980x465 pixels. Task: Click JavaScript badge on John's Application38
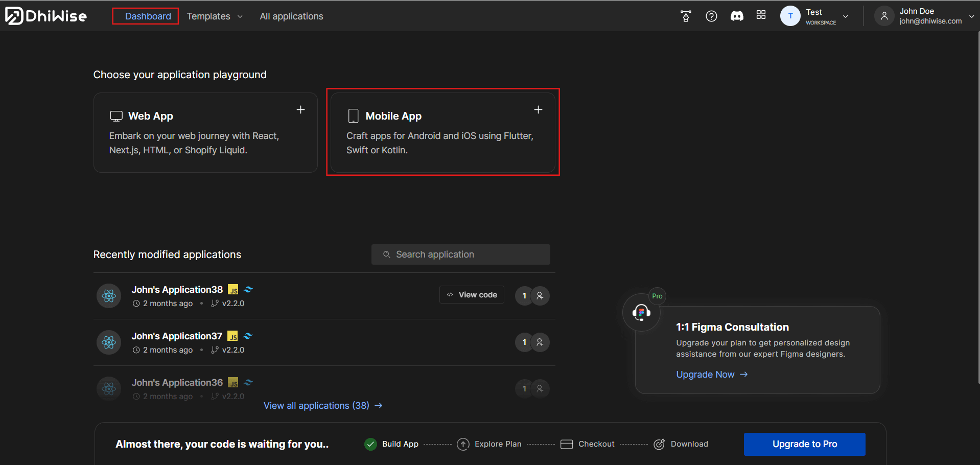pyautogui.click(x=233, y=290)
